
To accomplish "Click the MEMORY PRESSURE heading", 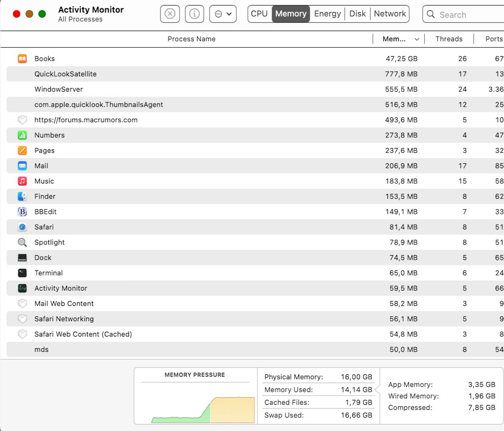I will click(x=195, y=375).
